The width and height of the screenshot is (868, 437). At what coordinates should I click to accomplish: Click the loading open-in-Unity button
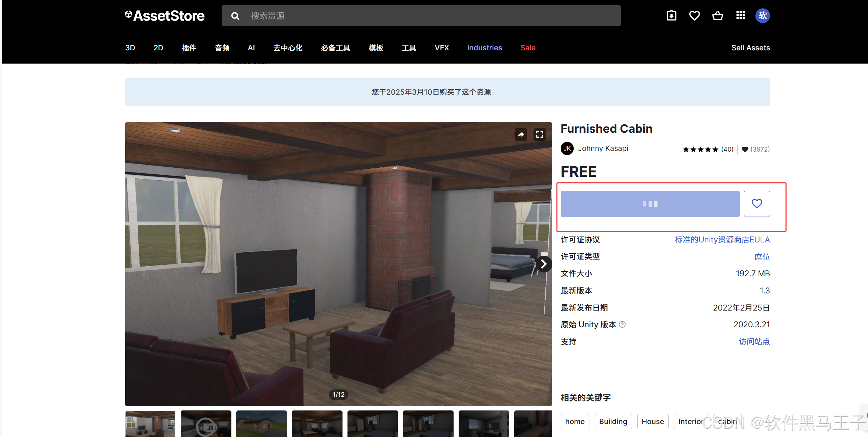coord(650,204)
